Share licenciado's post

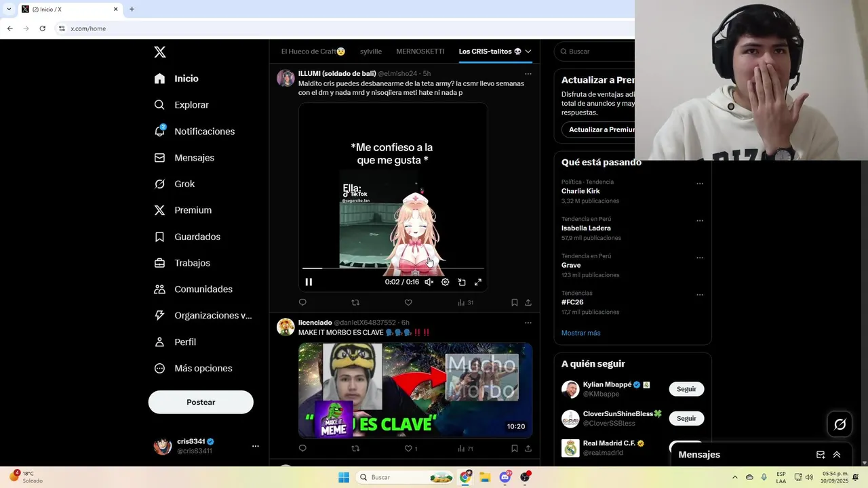point(528,448)
